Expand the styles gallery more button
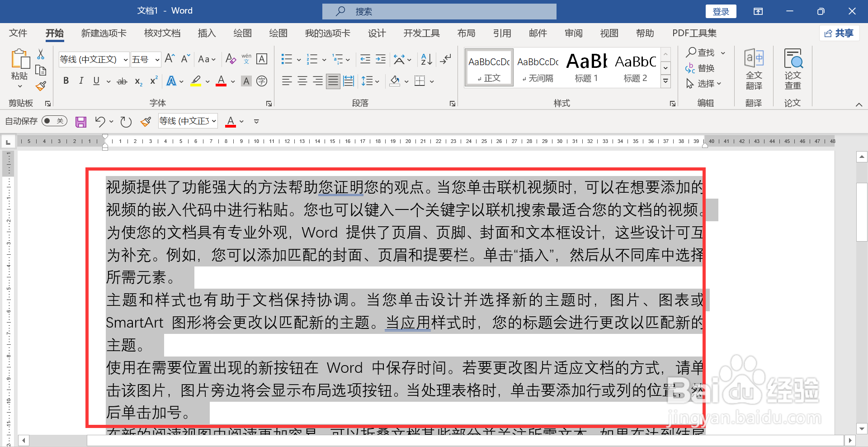 click(x=665, y=81)
